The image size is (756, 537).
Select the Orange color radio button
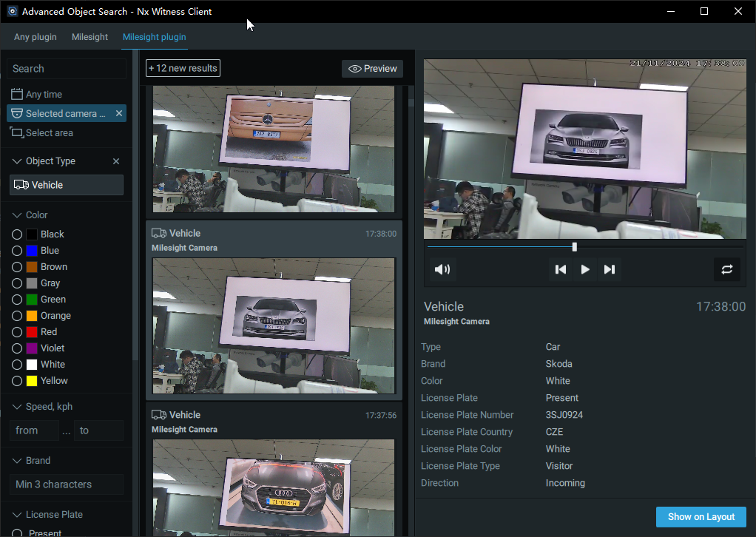(x=17, y=316)
